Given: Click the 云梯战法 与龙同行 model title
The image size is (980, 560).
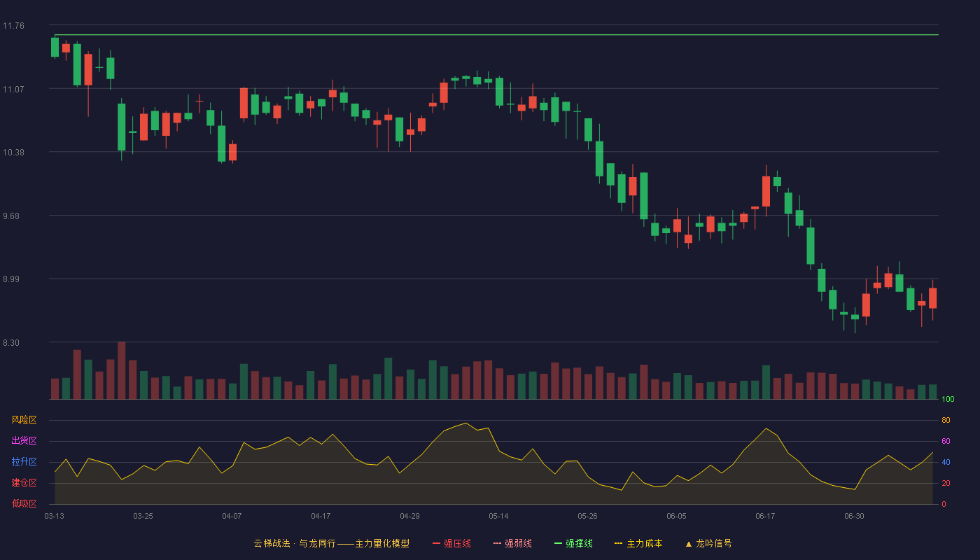Looking at the screenshot, I should click(x=331, y=543).
